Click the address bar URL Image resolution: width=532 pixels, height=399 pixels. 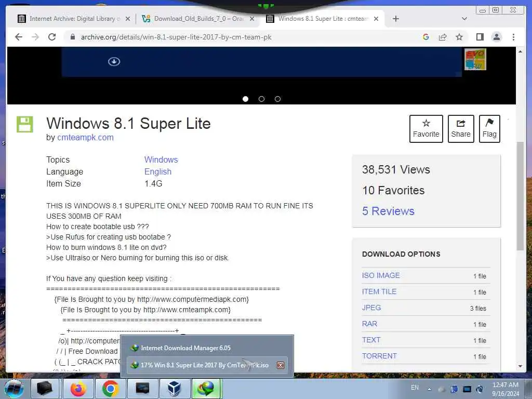(x=176, y=37)
